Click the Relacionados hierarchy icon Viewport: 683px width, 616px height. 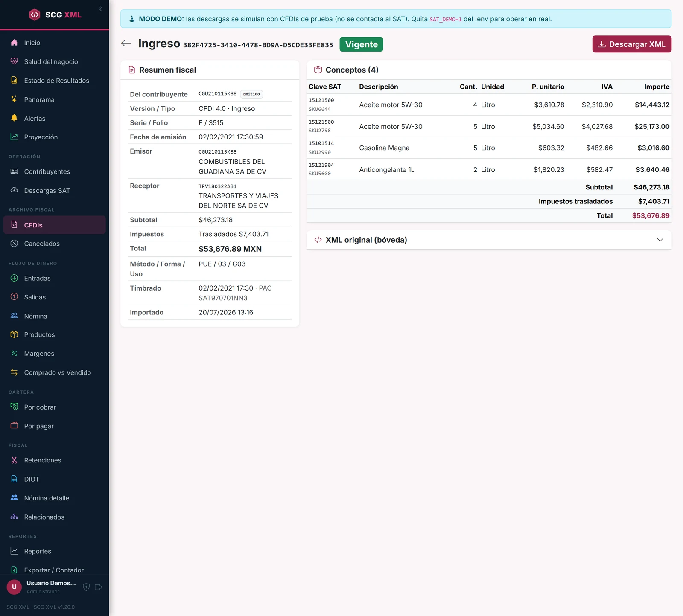(14, 517)
